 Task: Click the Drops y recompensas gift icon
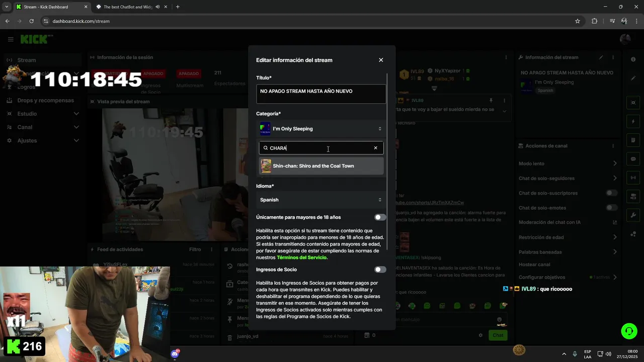click(10, 100)
